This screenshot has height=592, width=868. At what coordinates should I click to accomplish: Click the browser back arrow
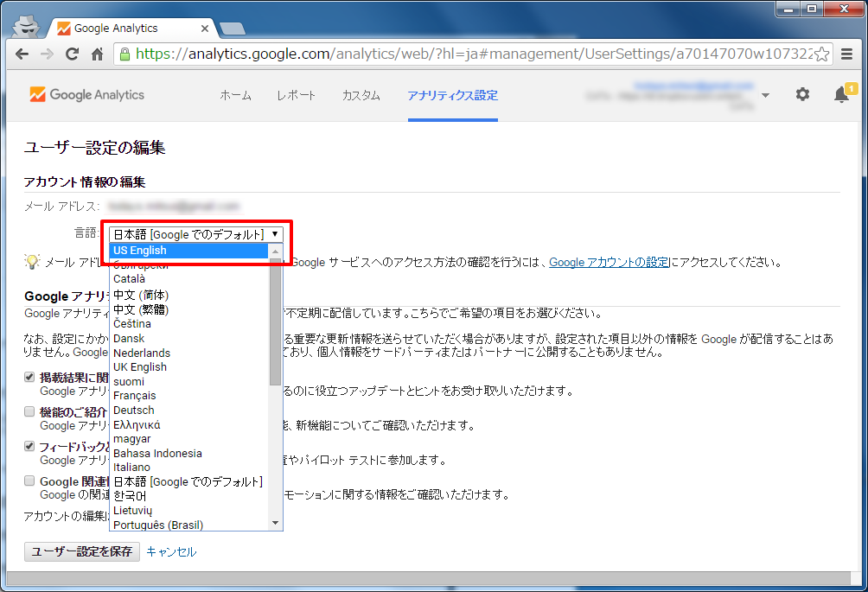[x=22, y=54]
